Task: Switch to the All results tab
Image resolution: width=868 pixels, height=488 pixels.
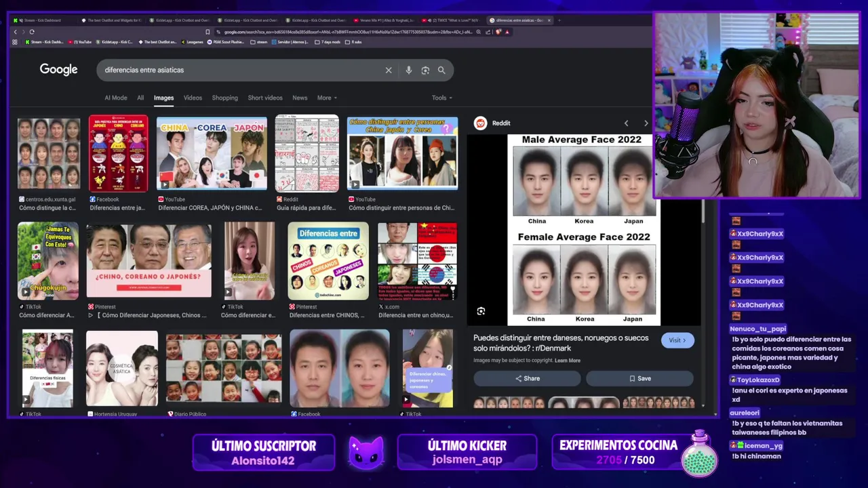Action: click(x=140, y=98)
